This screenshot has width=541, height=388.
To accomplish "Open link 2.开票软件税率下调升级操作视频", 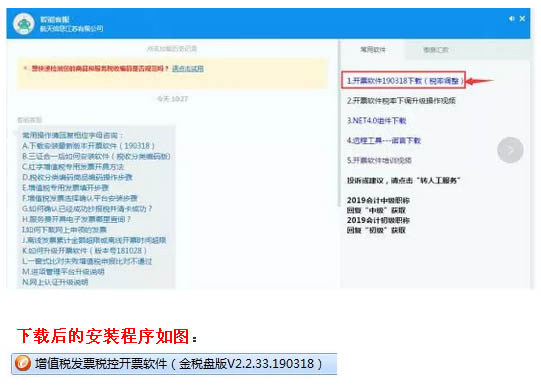I will point(401,101).
